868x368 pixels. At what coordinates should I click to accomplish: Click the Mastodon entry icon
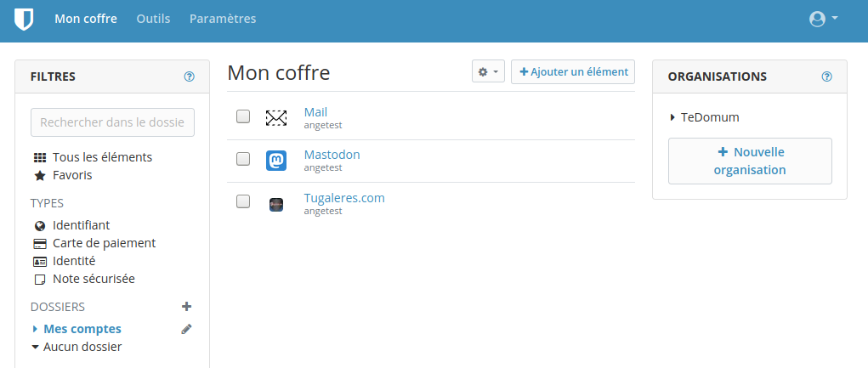click(276, 161)
